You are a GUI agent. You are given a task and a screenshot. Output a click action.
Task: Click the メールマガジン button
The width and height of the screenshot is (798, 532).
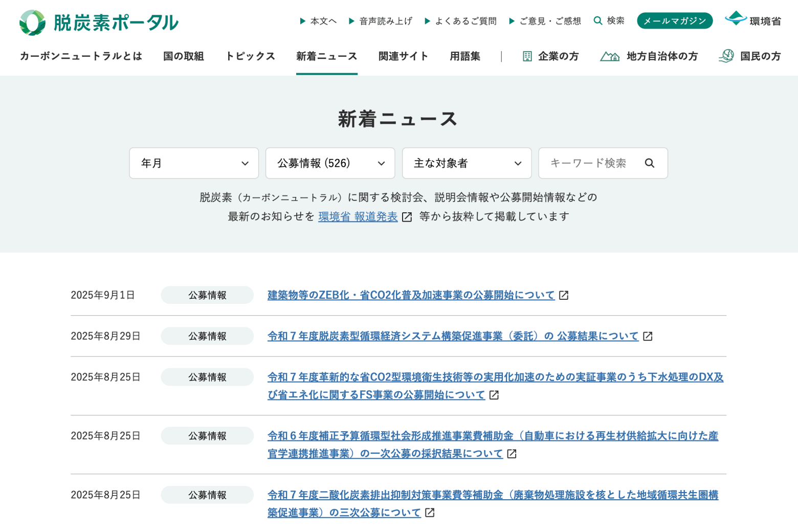[674, 21]
